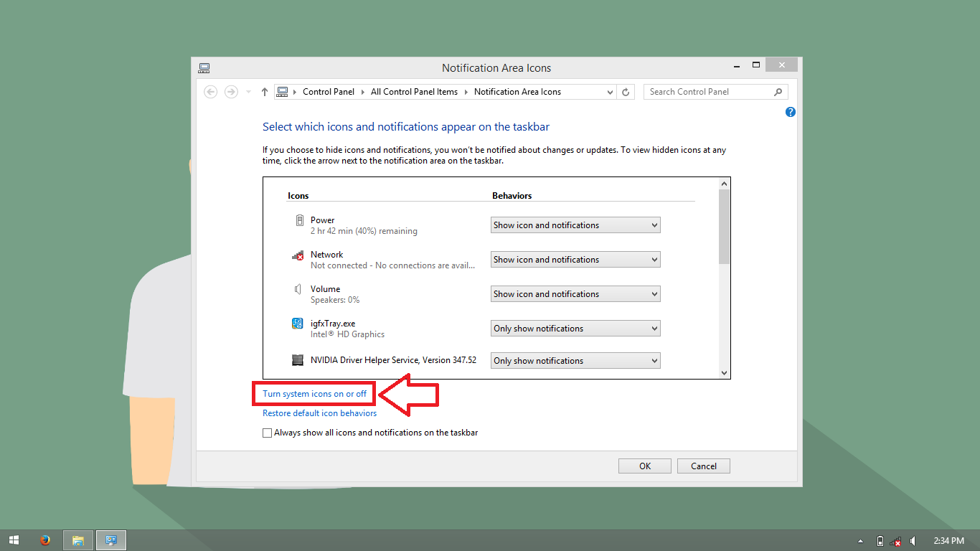
Task: Confirm with the OK button
Action: [x=645, y=466]
